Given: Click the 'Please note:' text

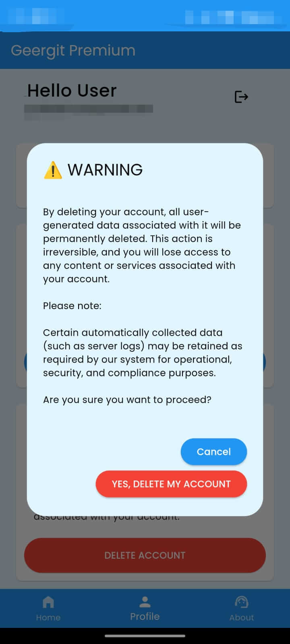Looking at the screenshot, I should click(x=72, y=306).
